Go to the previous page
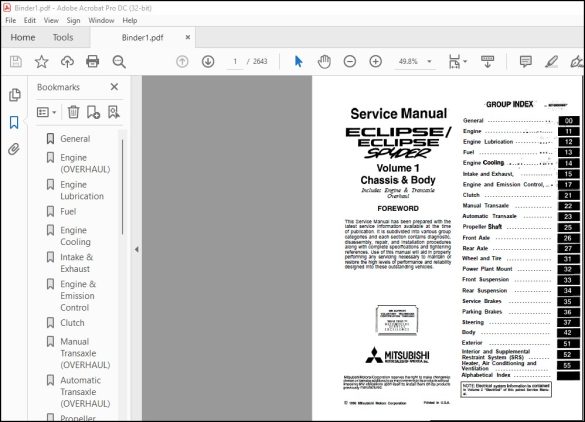Image resolution: width=585 pixels, height=422 pixels. [182, 62]
